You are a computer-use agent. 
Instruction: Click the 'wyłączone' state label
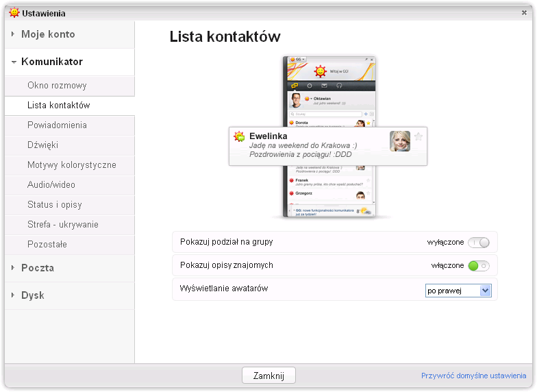point(445,243)
